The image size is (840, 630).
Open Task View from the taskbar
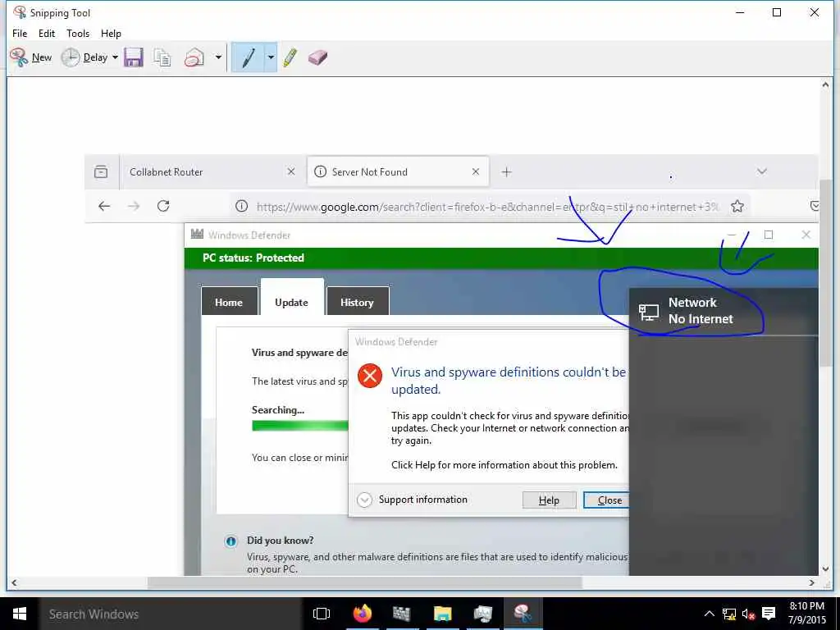(322, 614)
